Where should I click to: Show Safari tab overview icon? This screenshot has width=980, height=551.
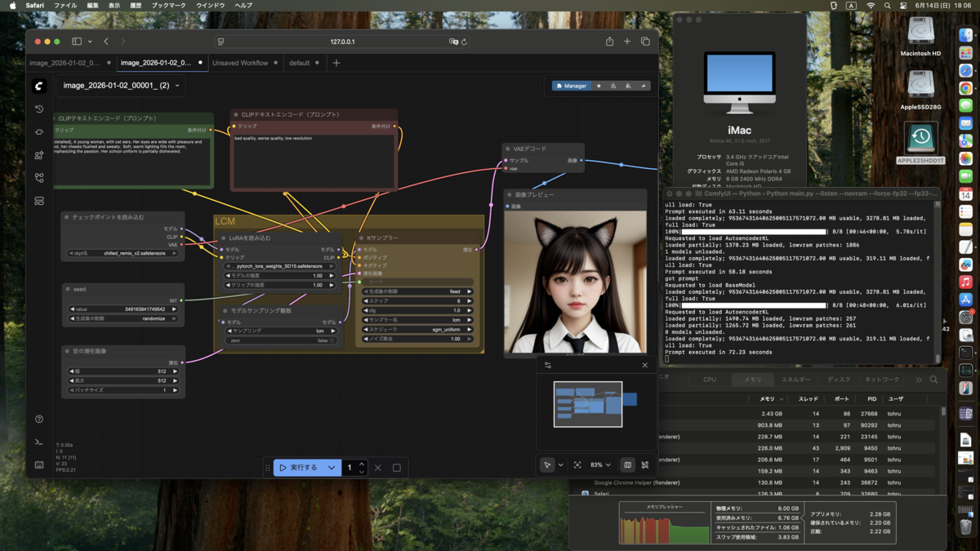point(645,42)
